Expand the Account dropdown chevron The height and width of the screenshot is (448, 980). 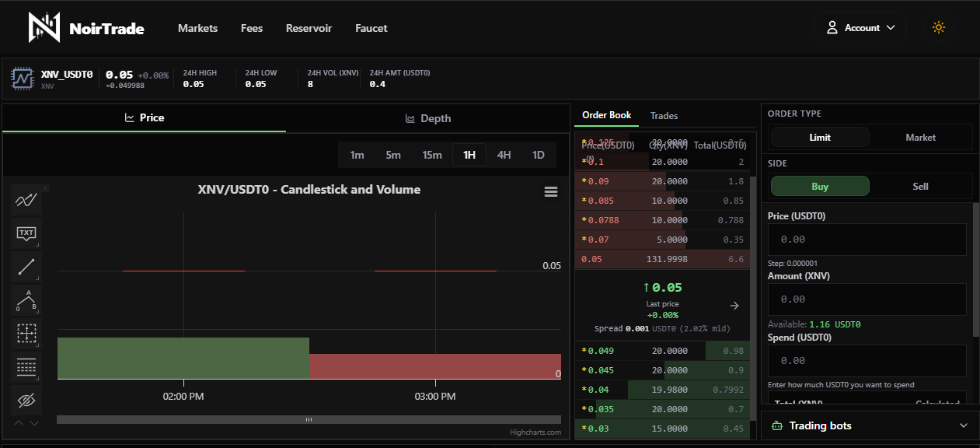click(891, 28)
